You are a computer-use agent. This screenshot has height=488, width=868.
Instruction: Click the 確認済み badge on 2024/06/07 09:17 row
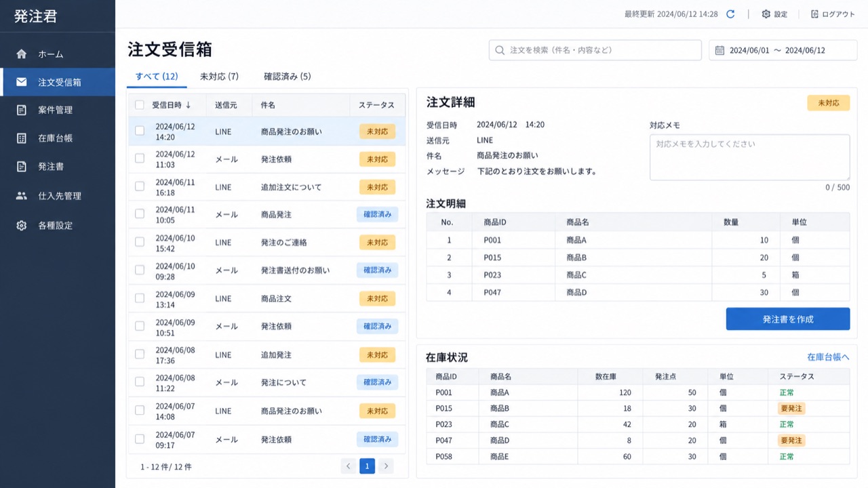377,439
